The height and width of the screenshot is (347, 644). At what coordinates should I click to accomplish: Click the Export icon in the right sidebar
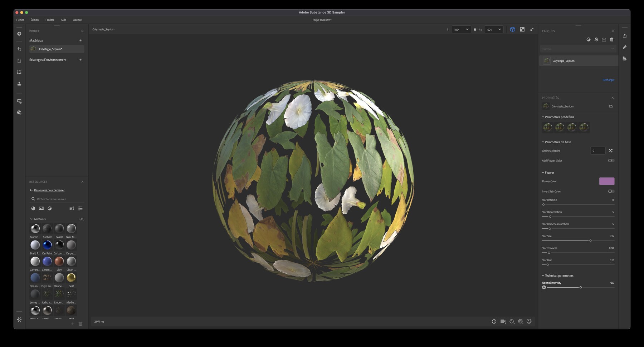pyautogui.click(x=625, y=35)
